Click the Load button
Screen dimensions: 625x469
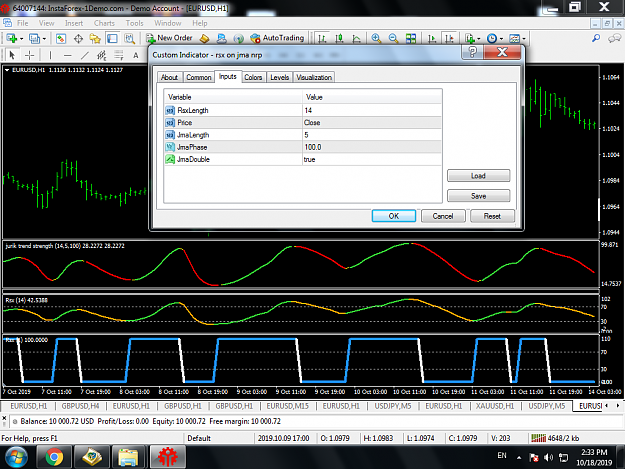point(478,176)
